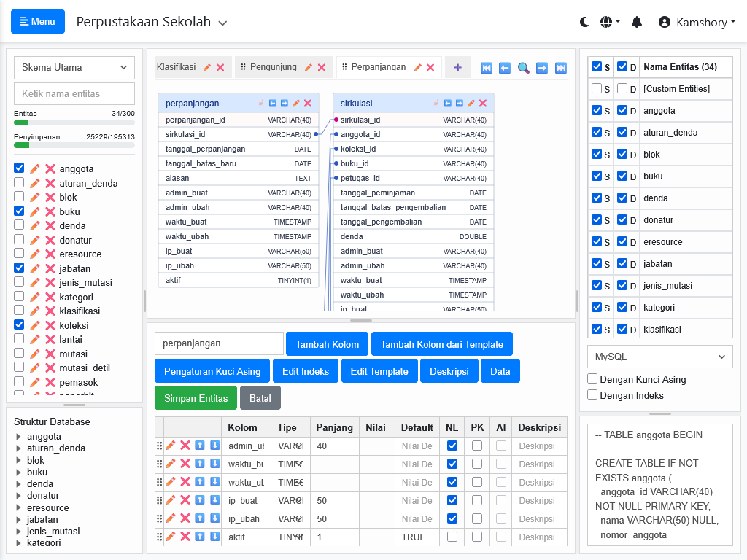This screenshot has height=560, width=747.
Task: Click the Penyimpanan storage progress bar
Action: tap(74, 145)
